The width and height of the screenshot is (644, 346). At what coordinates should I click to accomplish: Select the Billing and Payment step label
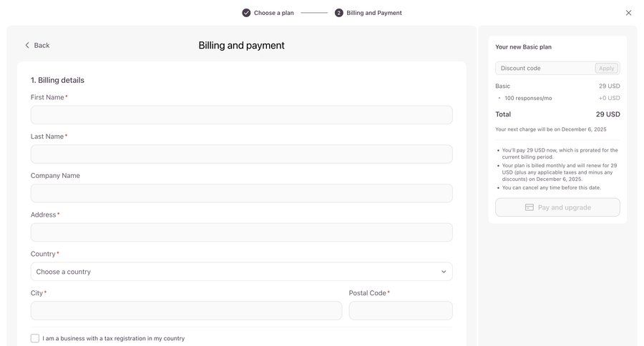[x=374, y=13]
